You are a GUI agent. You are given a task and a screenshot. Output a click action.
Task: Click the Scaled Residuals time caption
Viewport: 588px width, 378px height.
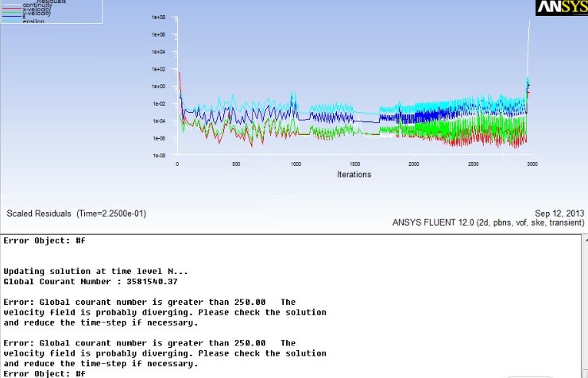pyautogui.click(x=76, y=214)
